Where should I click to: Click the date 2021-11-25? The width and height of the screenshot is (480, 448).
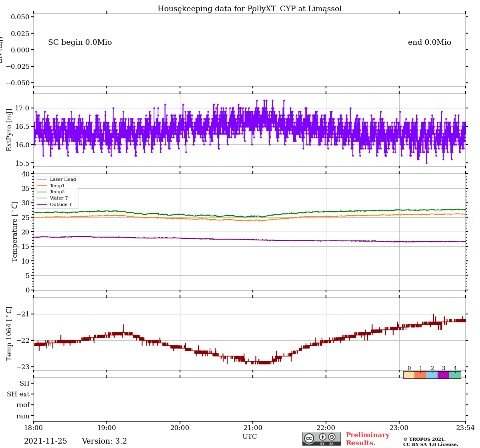click(x=46, y=441)
